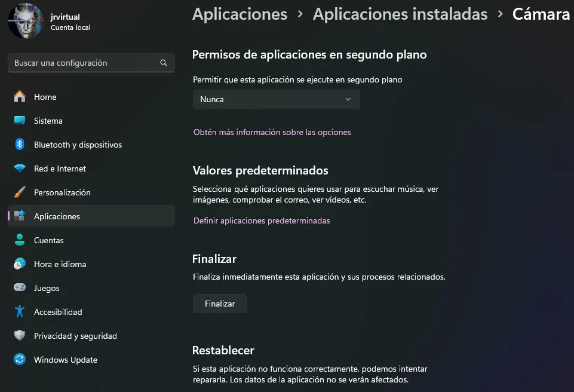
Task: Select Cuentas in navigation
Action: pos(91,240)
